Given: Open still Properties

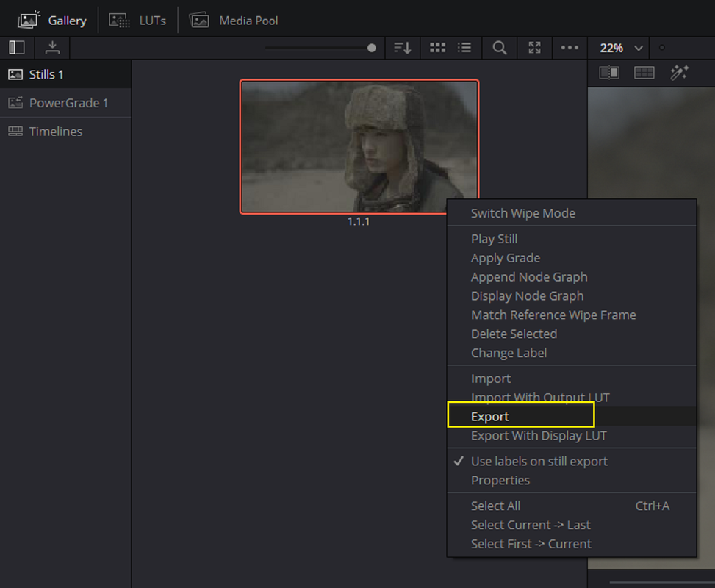Looking at the screenshot, I should point(572,481).
